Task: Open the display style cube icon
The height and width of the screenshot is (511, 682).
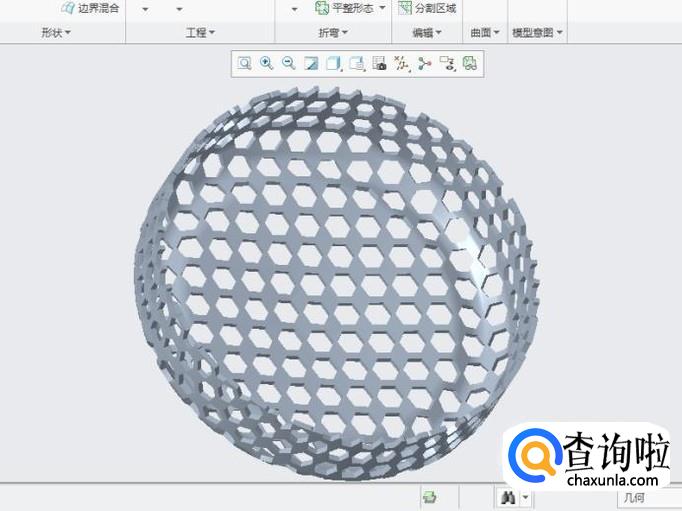Action: click(x=333, y=63)
